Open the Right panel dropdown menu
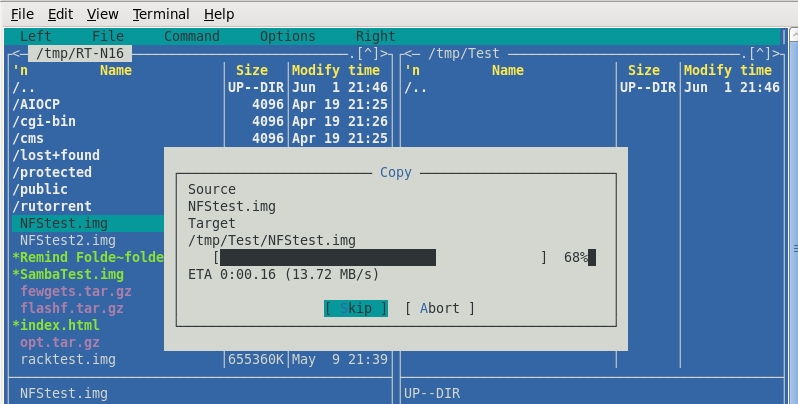The width and height of the screenshot is (798, 404). [375, 36]
